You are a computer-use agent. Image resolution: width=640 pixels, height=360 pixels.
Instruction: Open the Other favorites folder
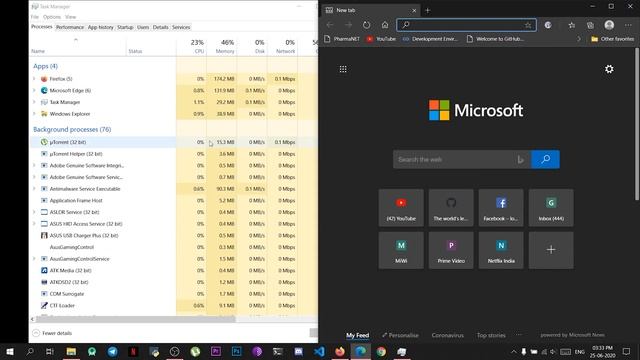pos(613,39)
